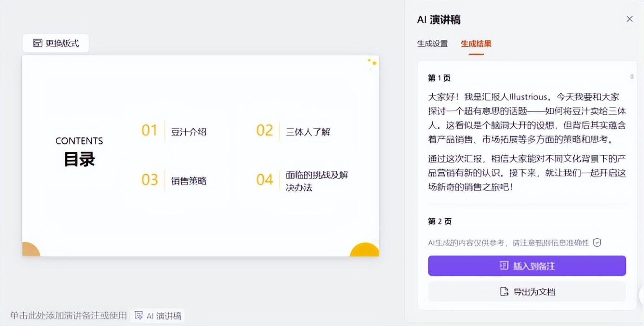Click the 单击此处添加演讲备注 notes field

[x=68, y=316]
